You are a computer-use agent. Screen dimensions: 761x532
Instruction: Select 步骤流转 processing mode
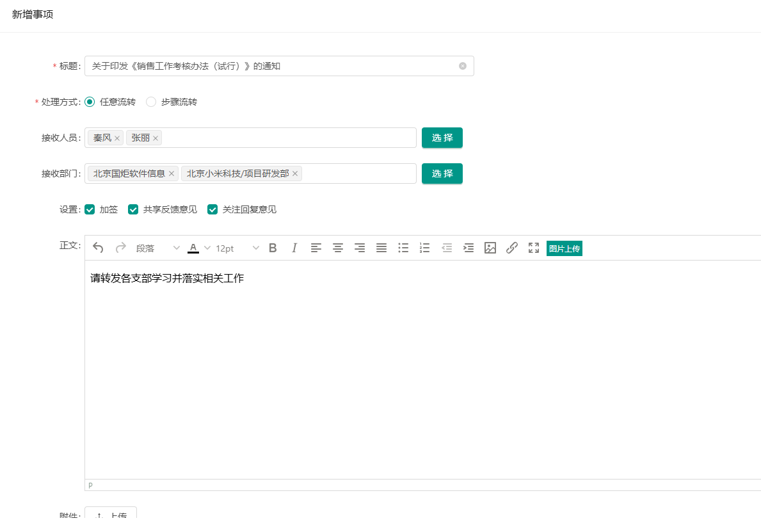pos(151,102)
